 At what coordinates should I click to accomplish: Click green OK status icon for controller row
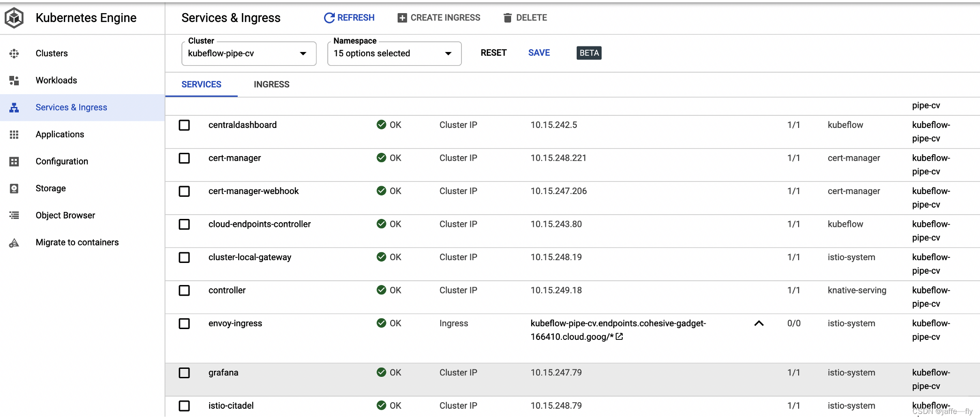click(381, 290)
